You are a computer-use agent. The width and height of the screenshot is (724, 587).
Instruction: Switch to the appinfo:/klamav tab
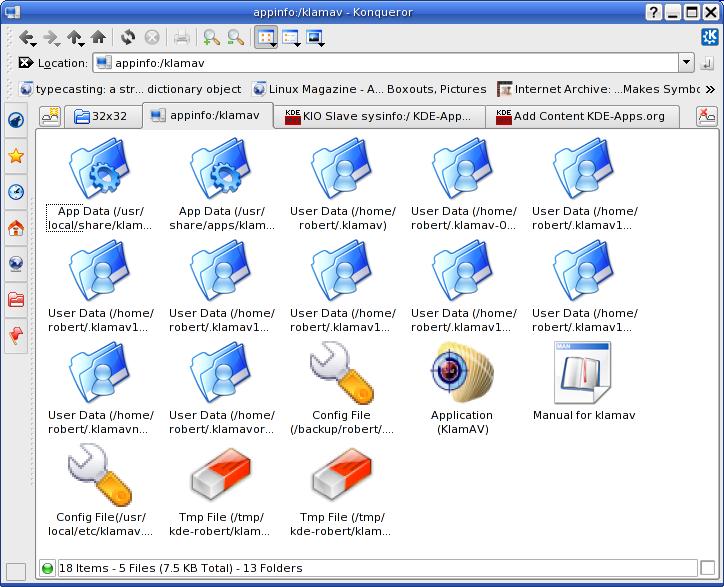click(x=208, y=115)
